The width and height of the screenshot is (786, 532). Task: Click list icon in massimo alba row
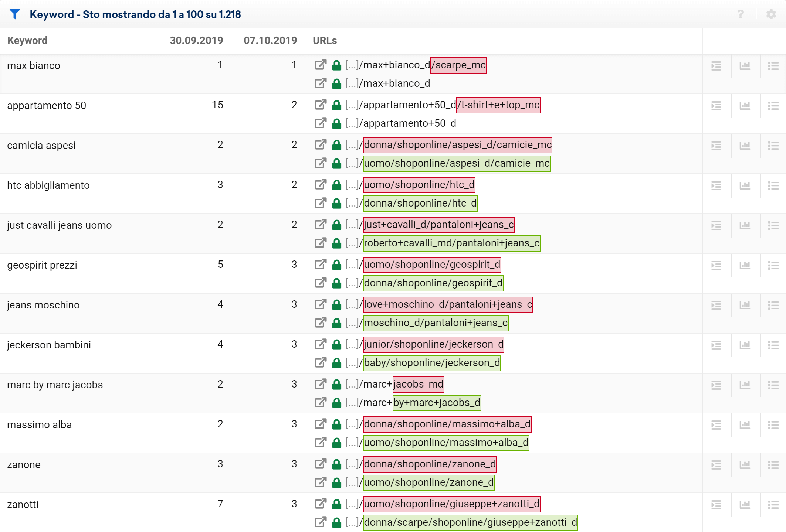tap(773, 425)
